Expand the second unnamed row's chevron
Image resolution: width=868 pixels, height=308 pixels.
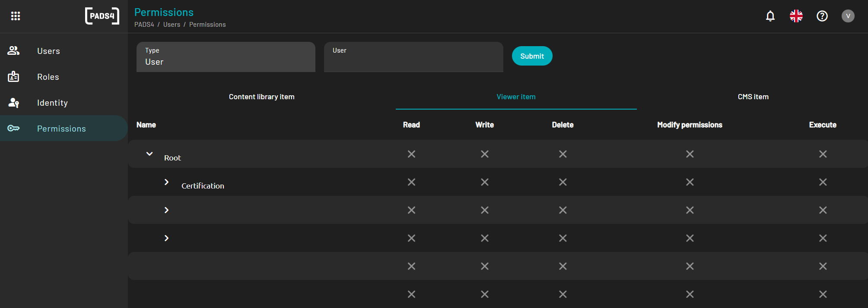[167, 238]
